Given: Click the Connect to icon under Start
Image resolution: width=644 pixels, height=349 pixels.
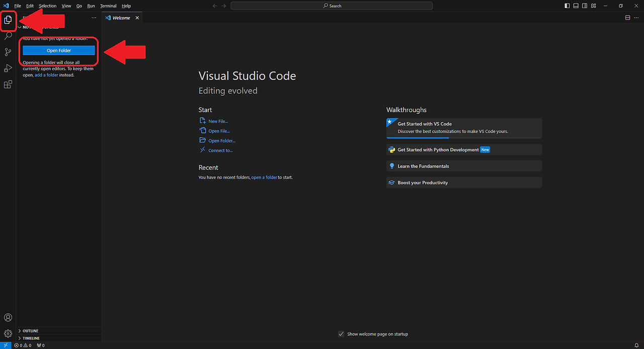Looking at the screenshot, I should click(x=202, y=150).
